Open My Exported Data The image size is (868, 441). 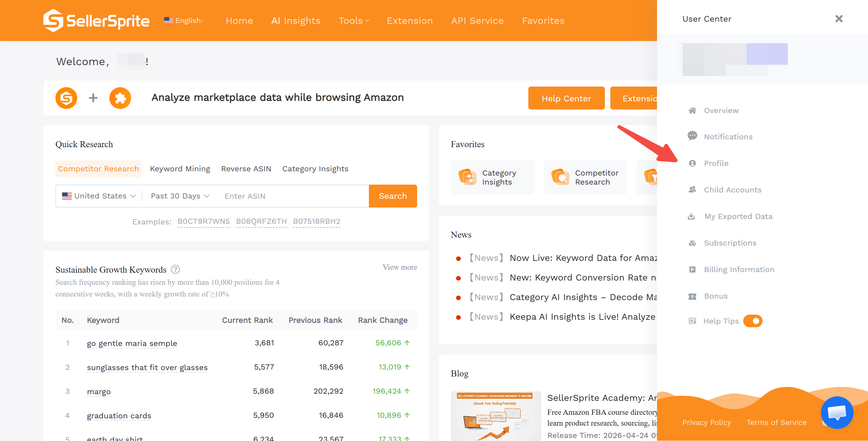click(x=738, y=216)
